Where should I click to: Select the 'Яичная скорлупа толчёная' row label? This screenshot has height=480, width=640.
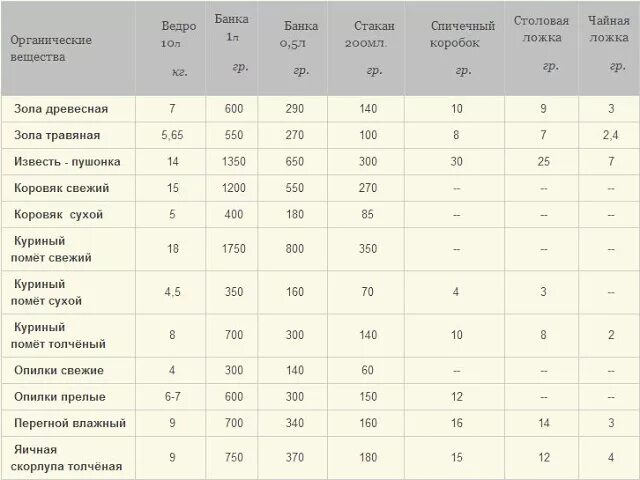coord(67,458)
